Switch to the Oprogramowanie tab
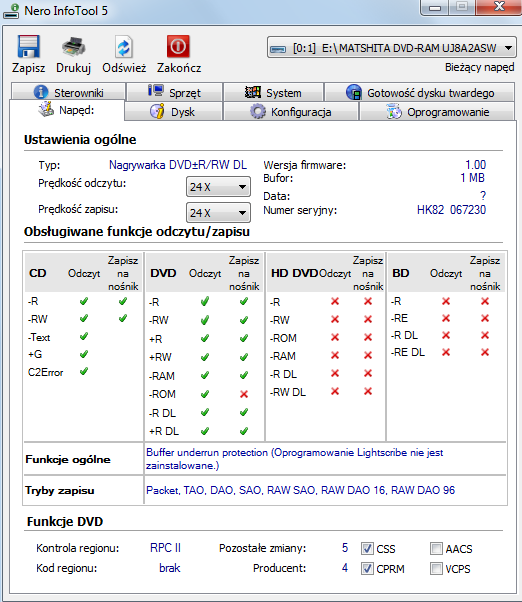The height and width of the screenshot is (602, 522). (437, 112)
